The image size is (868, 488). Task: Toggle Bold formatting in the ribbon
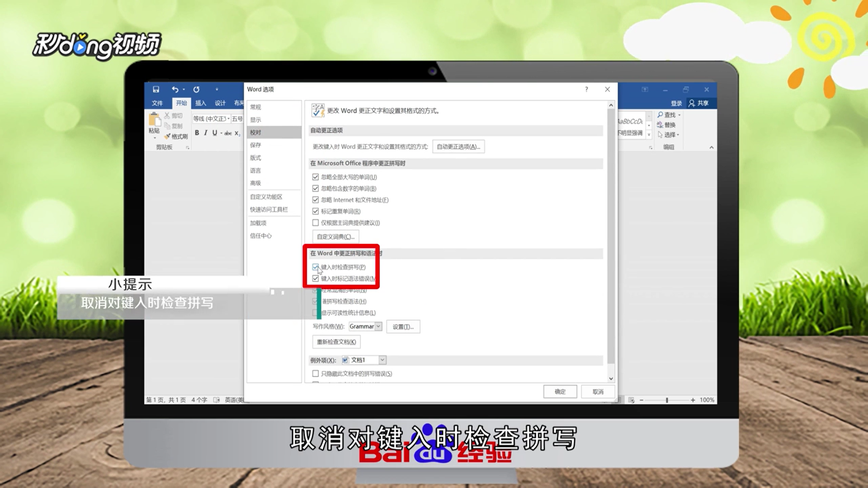pos(197,133)
